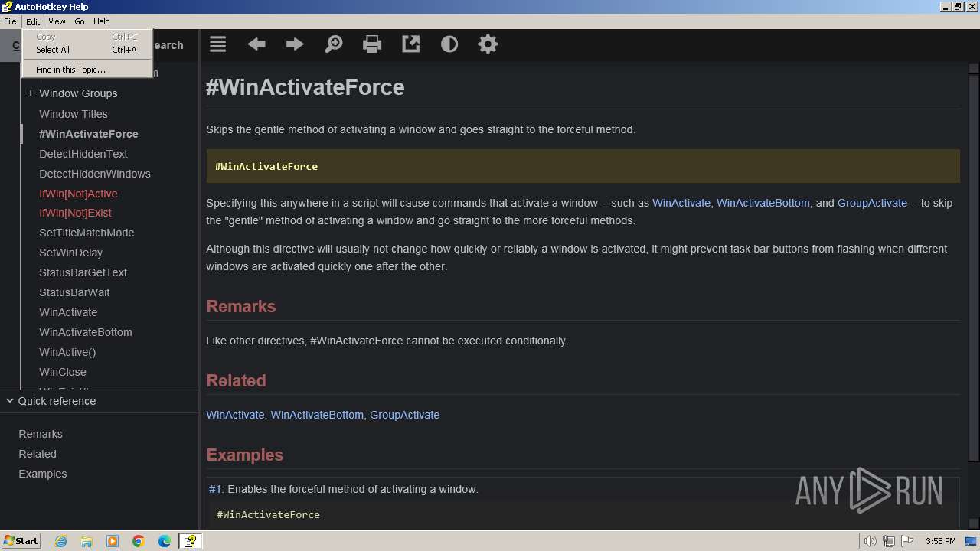980x551 pixels.
Task: Click the Examples heading in the article
Action: click(x=245, y=455)
